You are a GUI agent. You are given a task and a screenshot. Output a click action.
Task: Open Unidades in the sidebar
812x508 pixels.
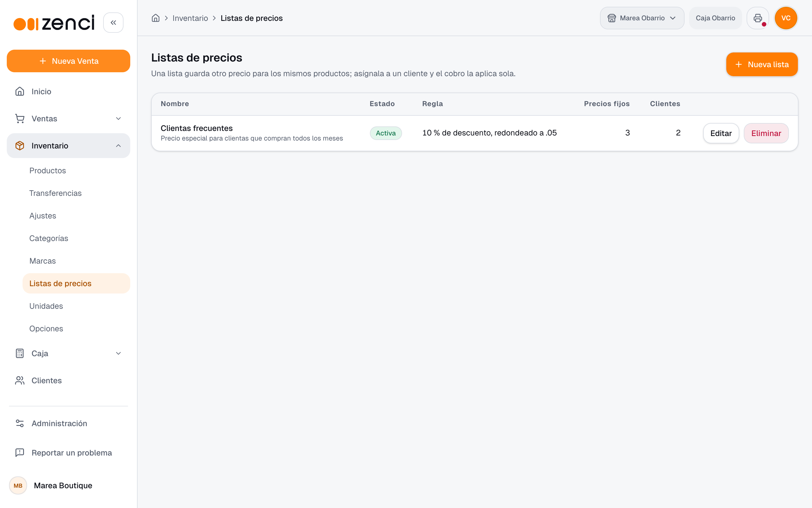(x=76, y=306)
